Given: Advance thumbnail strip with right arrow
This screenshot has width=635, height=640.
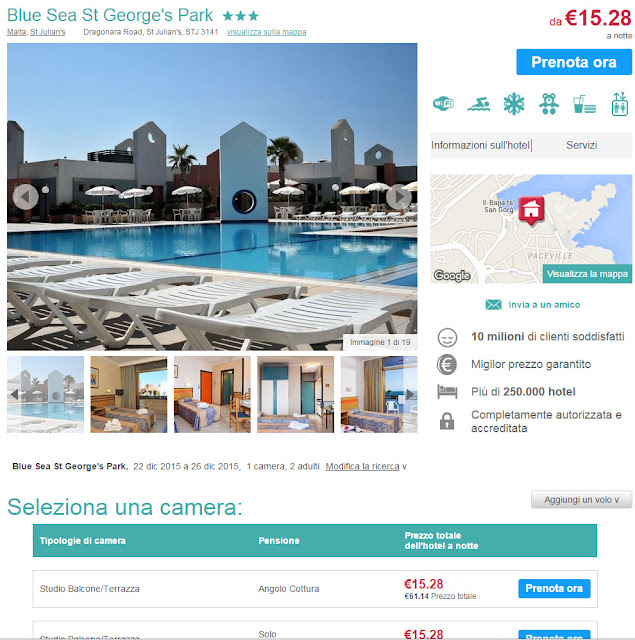Looking at the screenshot, I should [410, 394].
